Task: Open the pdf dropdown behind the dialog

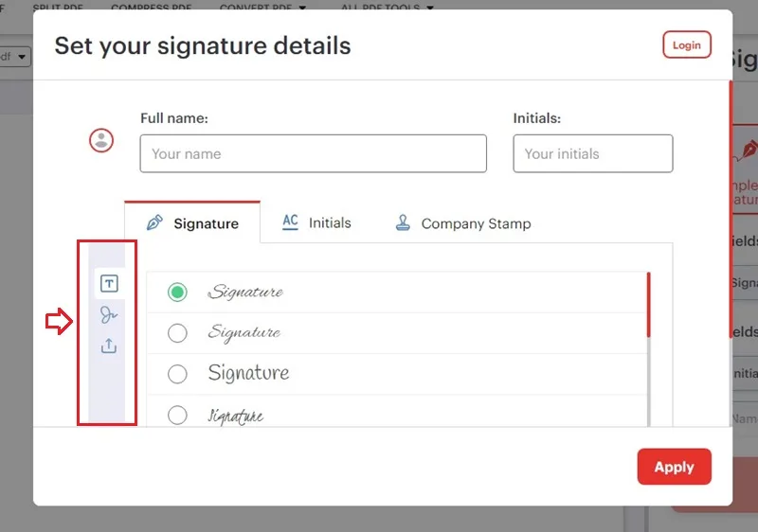Action: [x=14, y=57]
